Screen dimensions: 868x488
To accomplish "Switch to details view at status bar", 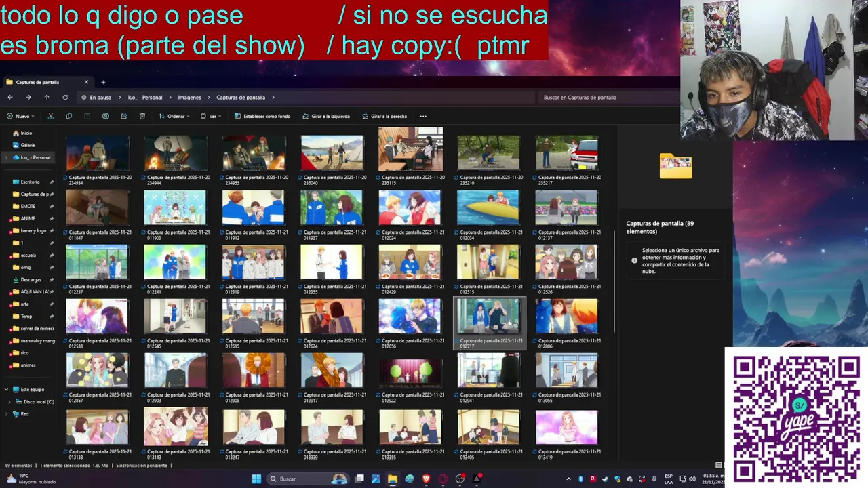I will point(719,465).
